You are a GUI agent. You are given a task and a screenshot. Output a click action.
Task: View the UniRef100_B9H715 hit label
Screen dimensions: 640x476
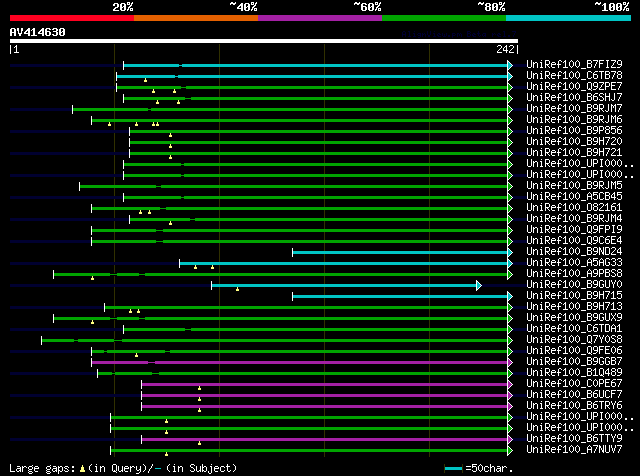click(574, 296)
